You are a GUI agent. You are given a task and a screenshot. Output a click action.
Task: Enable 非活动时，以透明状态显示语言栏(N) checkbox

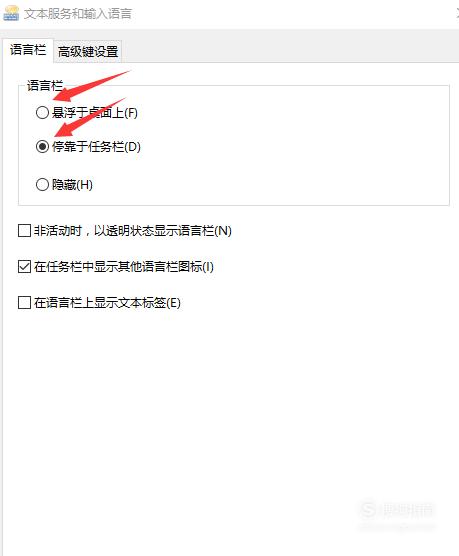(x=24, y=230)
